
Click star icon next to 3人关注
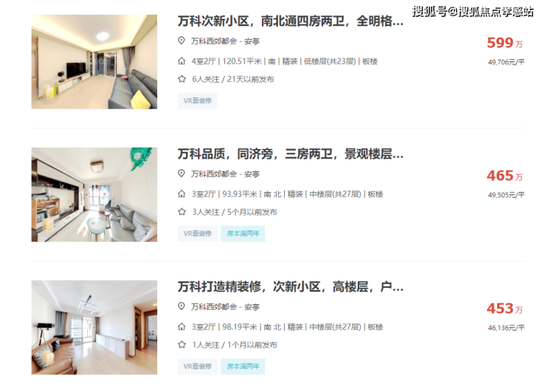click(182, 212)
